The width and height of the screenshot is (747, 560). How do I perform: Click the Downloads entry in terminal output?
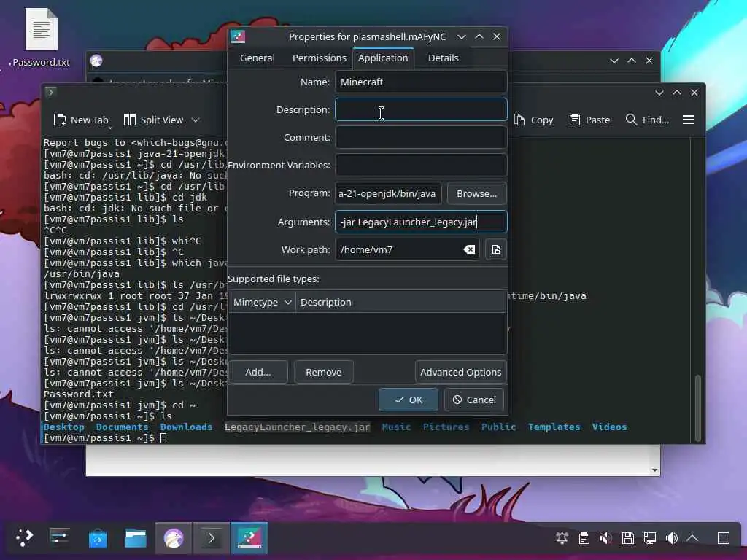point(186,427)
